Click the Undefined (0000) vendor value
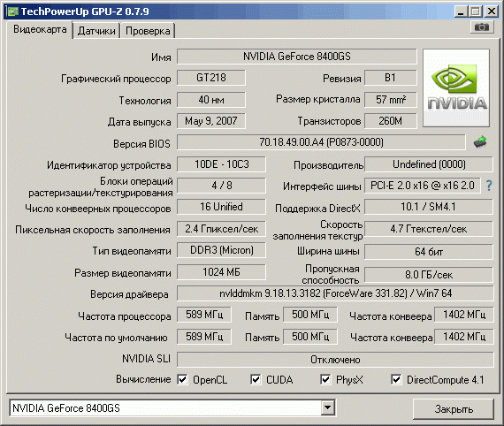Image resolution: width=504 pixels, height=426 pixels. coord(429,164)
